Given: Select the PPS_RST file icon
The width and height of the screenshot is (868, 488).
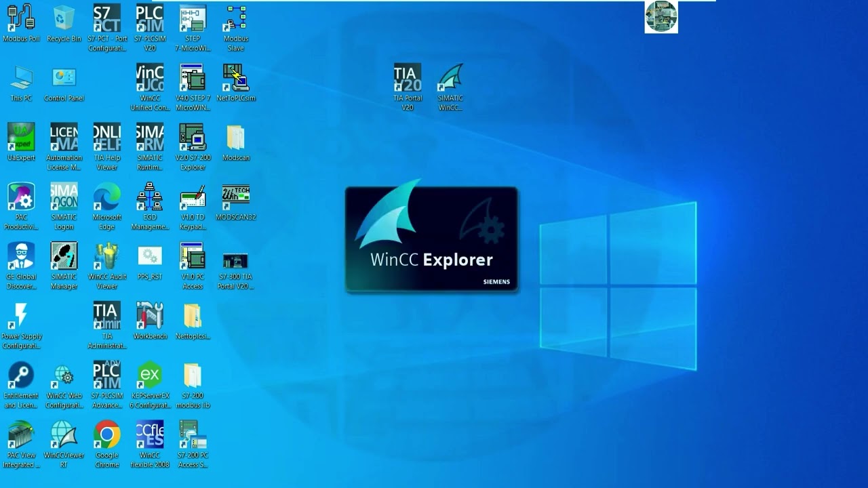Looking at the screenshot, I should click(150, 262).
